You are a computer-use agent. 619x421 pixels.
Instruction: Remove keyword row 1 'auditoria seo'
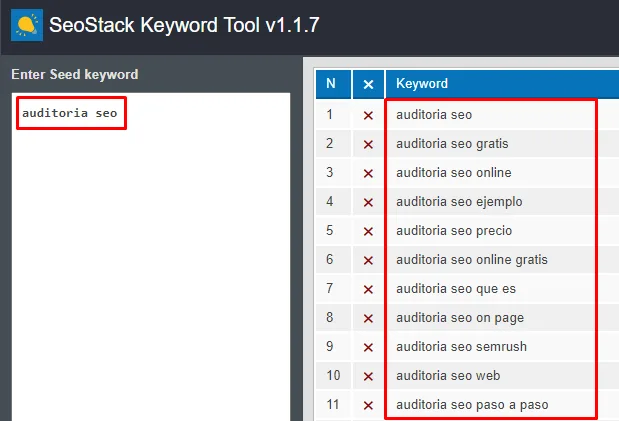click(x=368, y=115)
